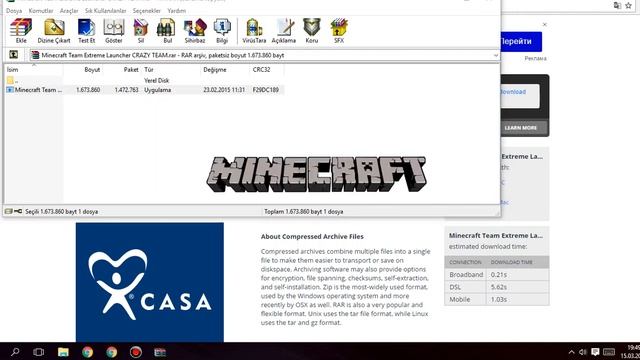
Task: Click the status bar drive icon
Action: (x=9, y=211)
